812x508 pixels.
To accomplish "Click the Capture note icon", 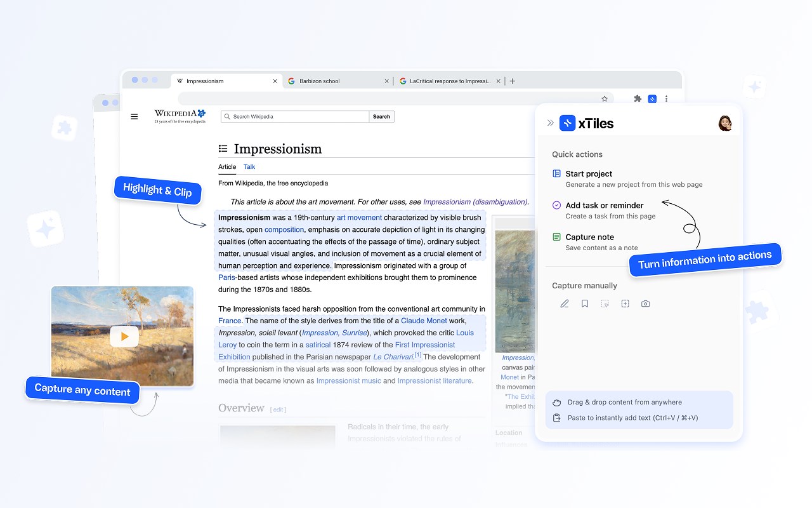I will pos(556,237).
